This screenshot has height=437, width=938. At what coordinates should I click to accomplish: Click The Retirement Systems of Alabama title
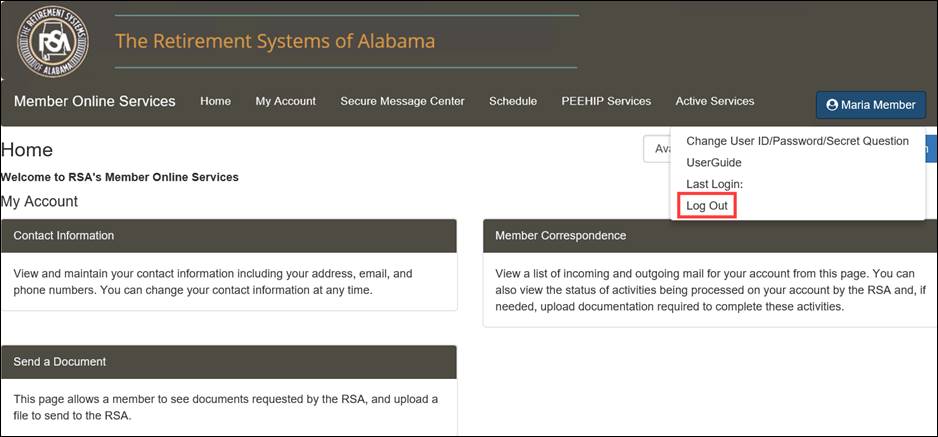click(x=275, y=41)
